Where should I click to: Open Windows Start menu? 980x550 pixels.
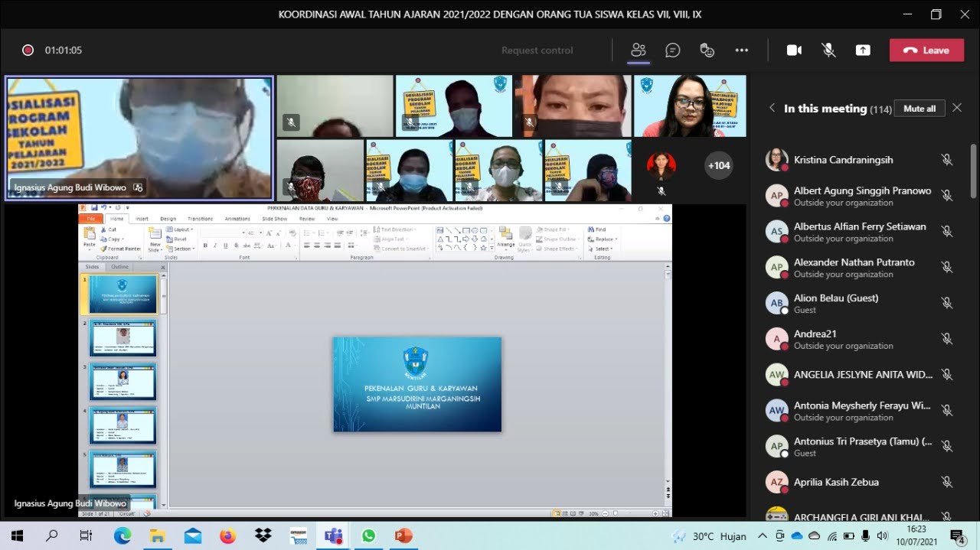click(17, 535)
